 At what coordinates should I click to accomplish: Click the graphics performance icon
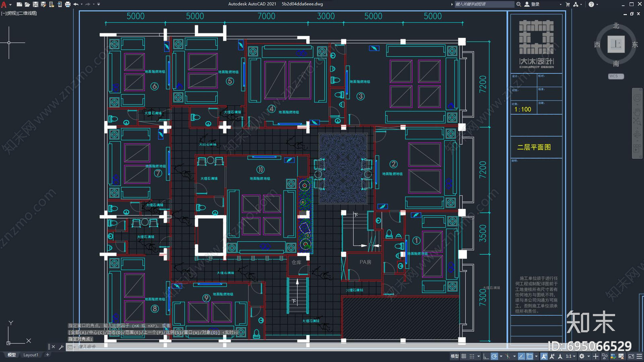click(621, 356)
